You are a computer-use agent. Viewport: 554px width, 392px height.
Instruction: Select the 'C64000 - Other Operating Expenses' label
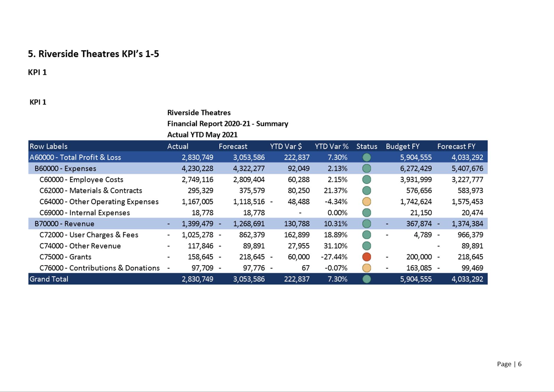99,202
